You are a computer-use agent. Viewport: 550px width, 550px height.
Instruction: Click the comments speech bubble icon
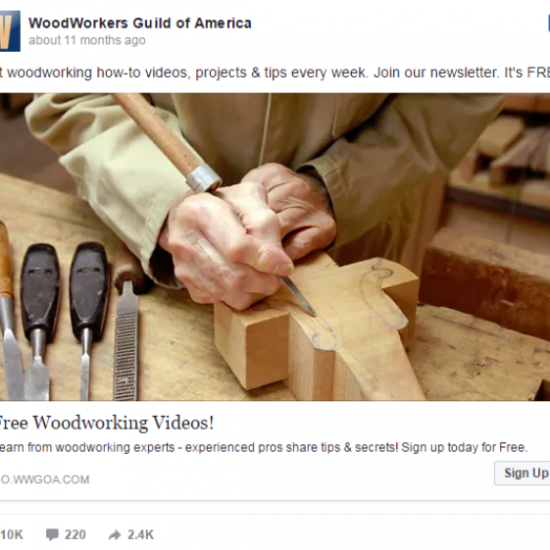(52, 535)
